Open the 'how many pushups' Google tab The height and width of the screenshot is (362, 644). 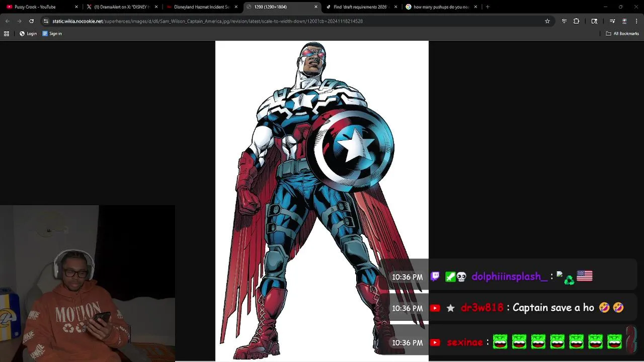[441, 7]
